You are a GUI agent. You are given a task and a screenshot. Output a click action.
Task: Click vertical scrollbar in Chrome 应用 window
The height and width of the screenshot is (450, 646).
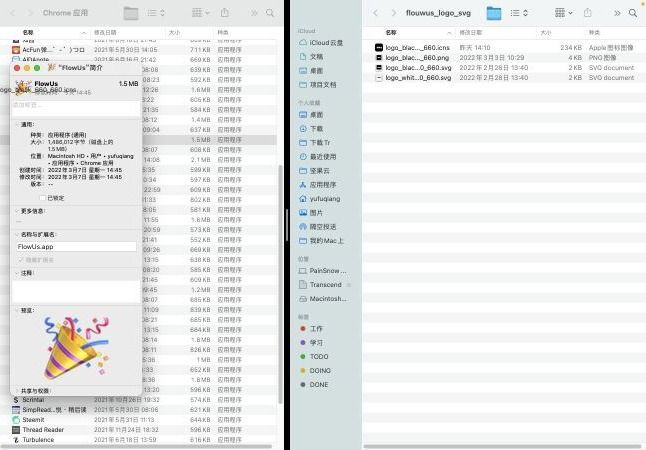coord(281,284)
